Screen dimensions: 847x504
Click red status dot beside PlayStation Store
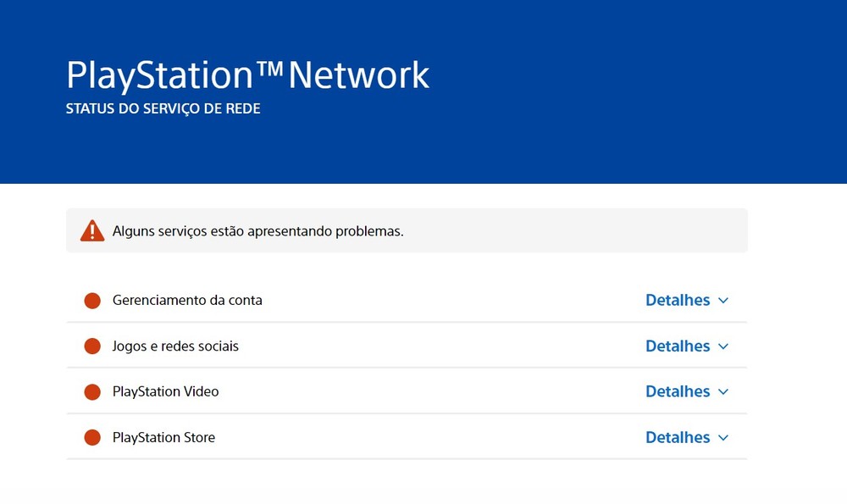click(x=92, y=438)
